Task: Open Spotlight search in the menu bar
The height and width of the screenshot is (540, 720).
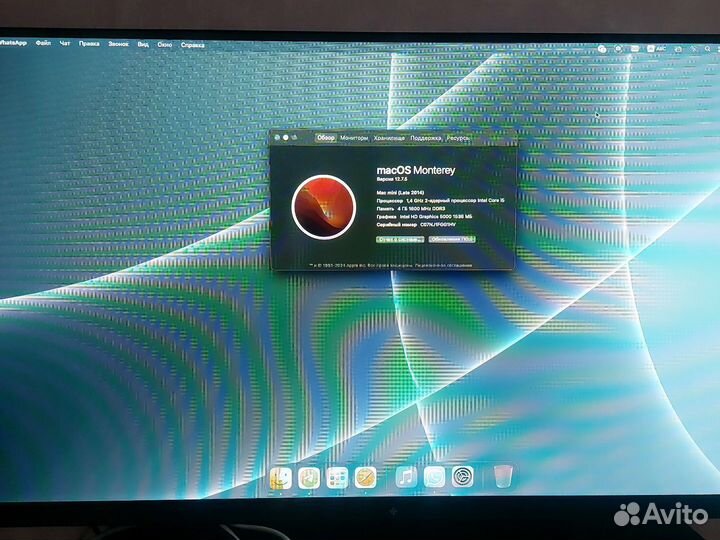Action: pos(708,49)
